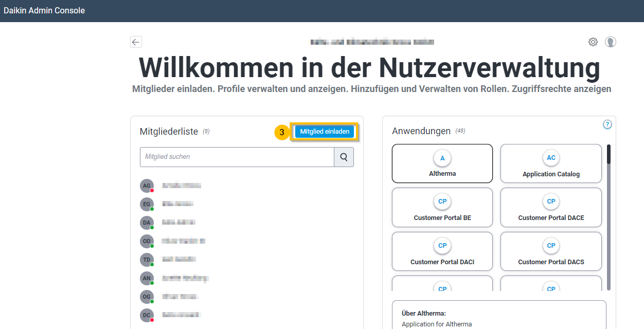Select the Customer Portal DACS card

click(x=551, y=252)
